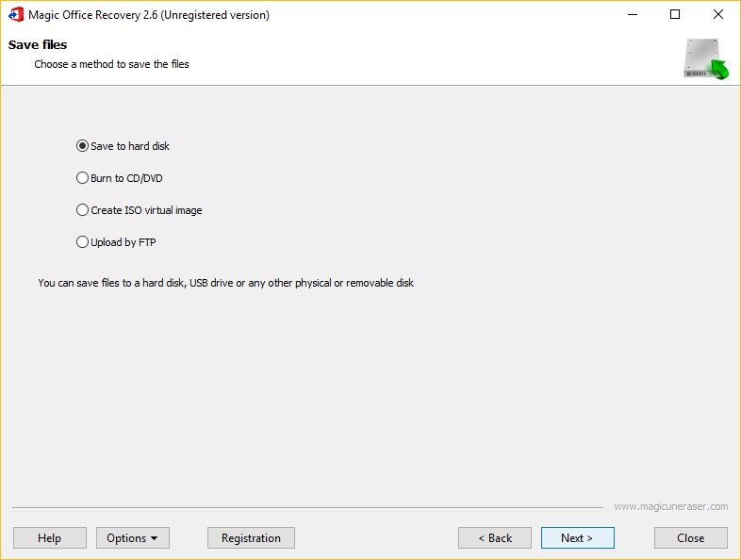The height and width of the screenshot is (560, 741).
Task: Expand the Options dropdown menu
Action: 132,538
